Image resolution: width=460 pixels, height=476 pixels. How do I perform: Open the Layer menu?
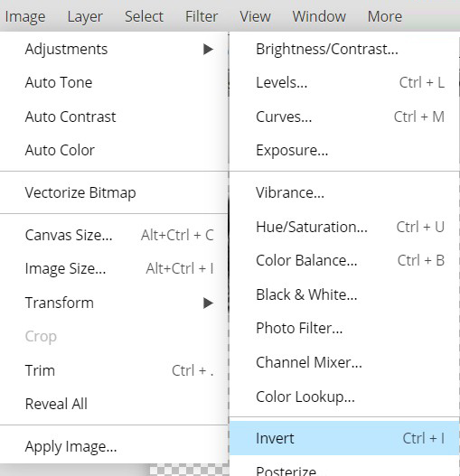[x=85, y=16]
